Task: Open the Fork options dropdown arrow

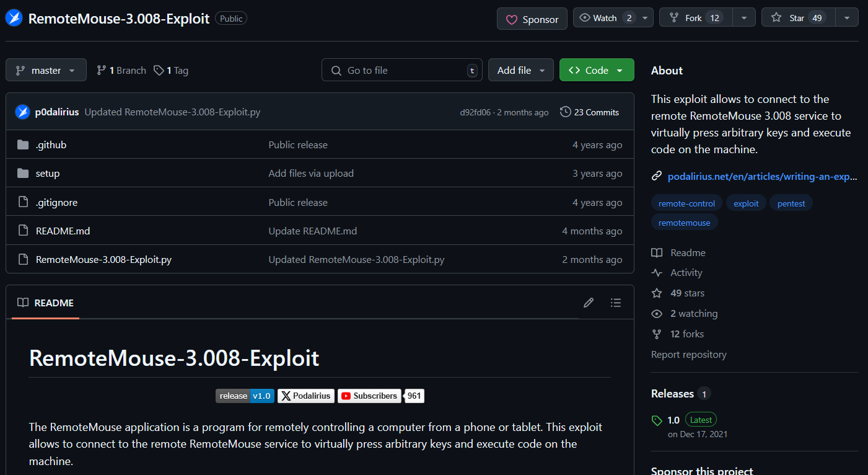Action: 744,18
